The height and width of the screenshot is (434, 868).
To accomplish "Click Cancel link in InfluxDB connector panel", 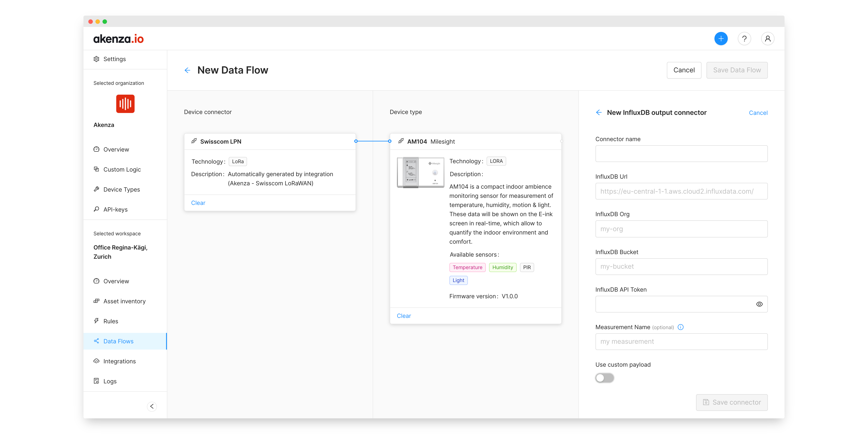I will click(758, 113).
